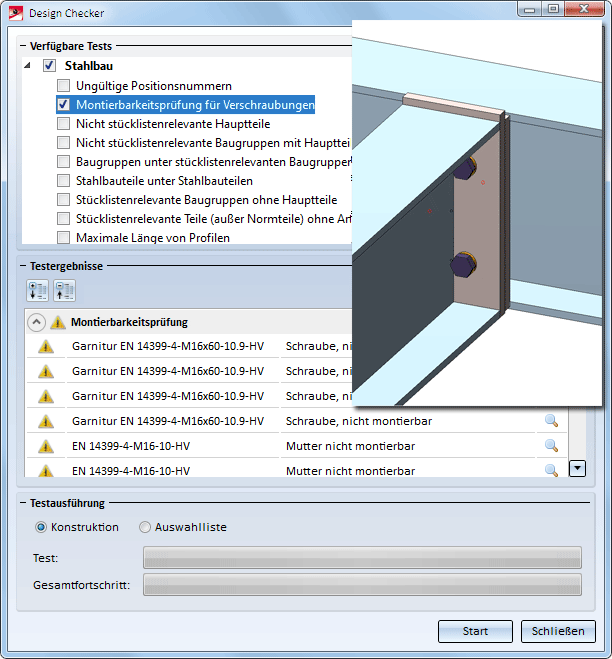Click warning icon of third Garnitur row
The width and height of the screenshot is (612, 659).
tap(46, 396)
